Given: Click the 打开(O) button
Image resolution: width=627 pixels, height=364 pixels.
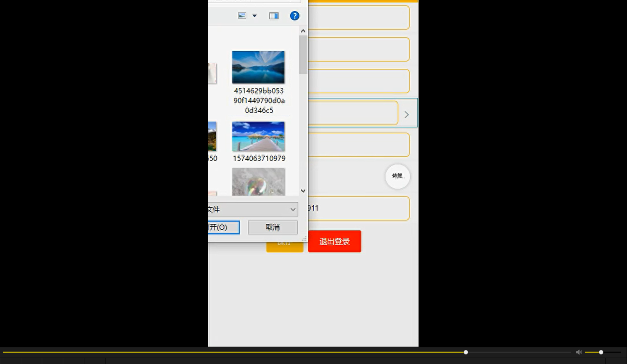Looking at the screenshot, I should tap(224, 227).
